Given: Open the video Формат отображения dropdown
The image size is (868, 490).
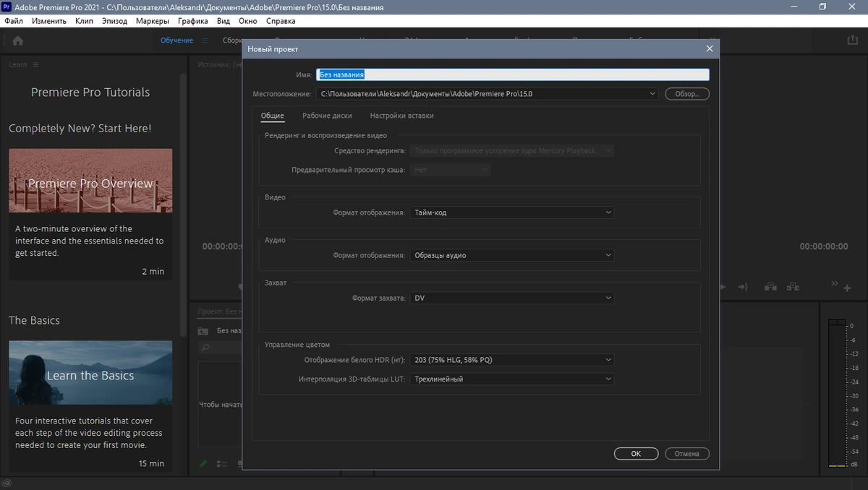Looking at the screenshot, I should [512, 212].
